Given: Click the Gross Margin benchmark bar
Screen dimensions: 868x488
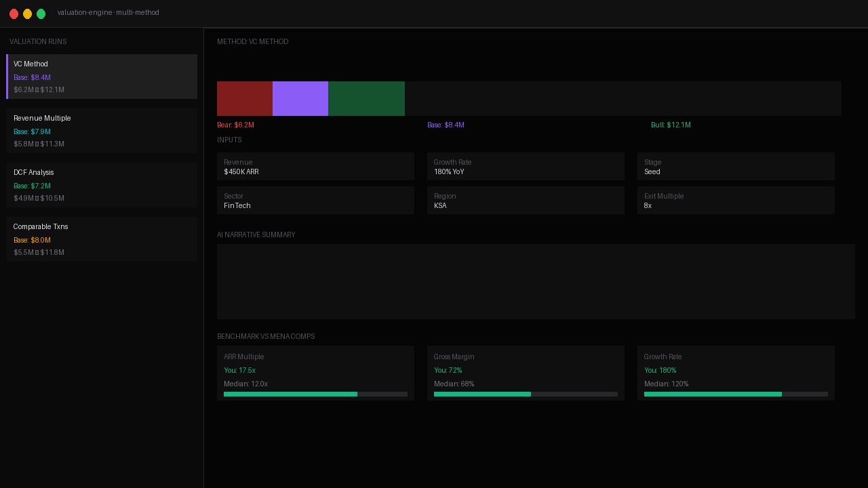Looking at the screenshot, I should pos(526,394).
